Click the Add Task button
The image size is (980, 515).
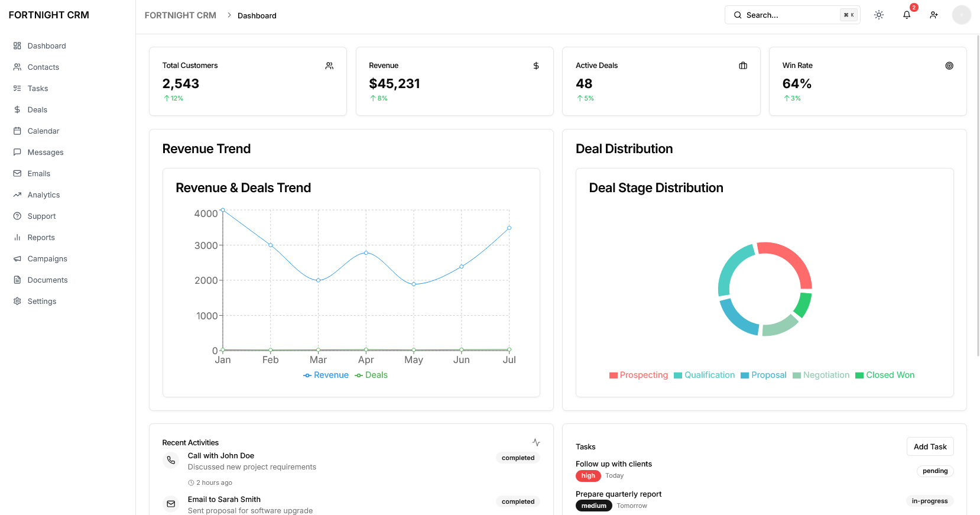pos(930,446)
